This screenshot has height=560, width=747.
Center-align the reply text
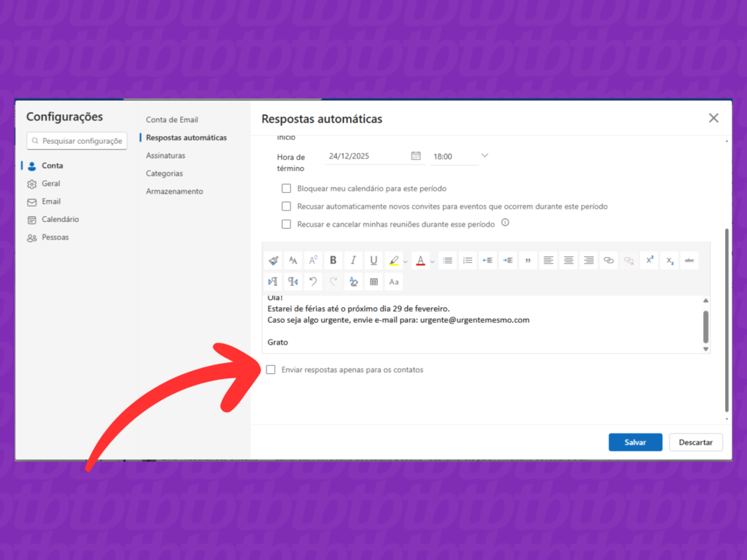(568, 260)
